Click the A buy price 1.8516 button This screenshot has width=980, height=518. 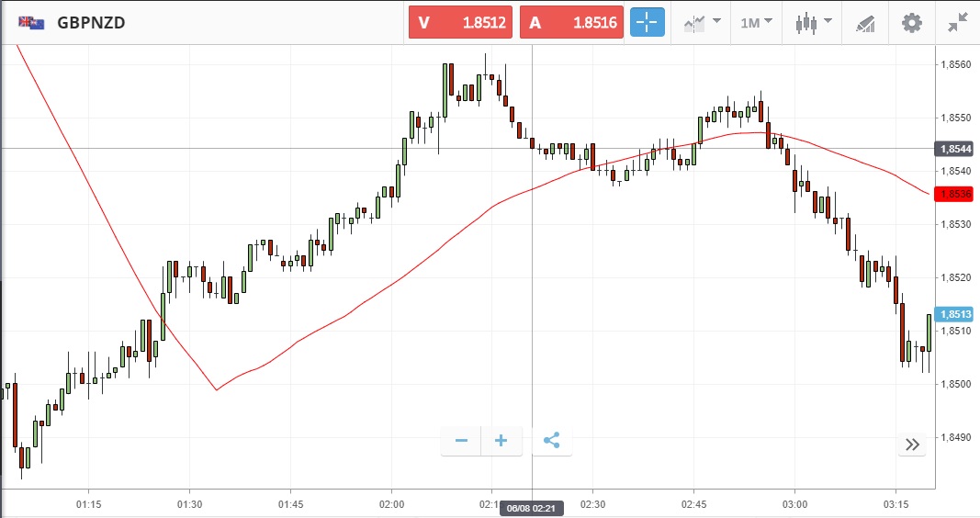pos(571,23)
